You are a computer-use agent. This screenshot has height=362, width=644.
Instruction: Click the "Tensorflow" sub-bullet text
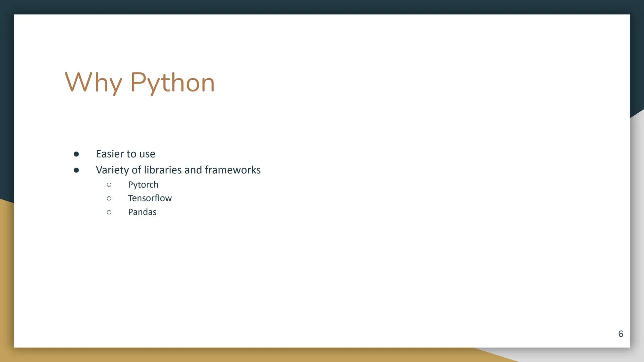click(150, 198)
